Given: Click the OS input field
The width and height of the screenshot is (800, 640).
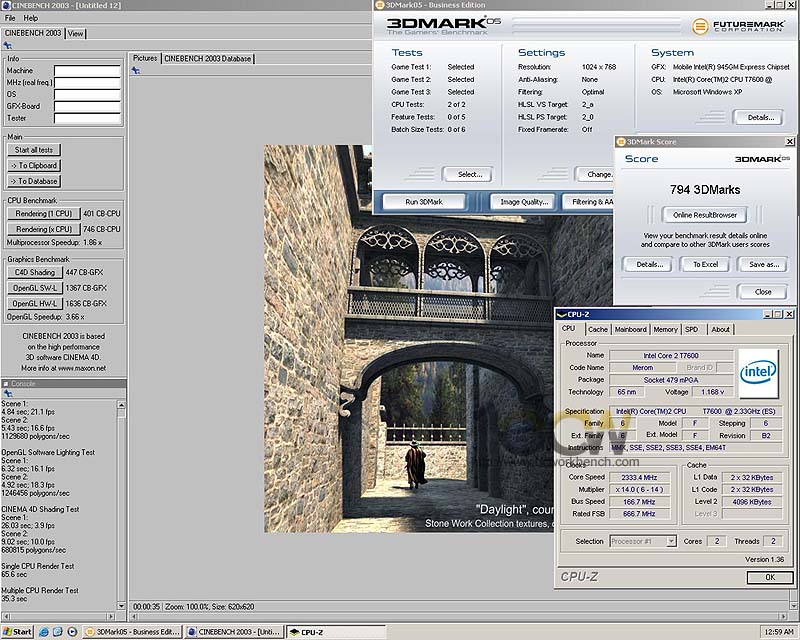Looking at the screenshot, I should [x=87, y=94].
